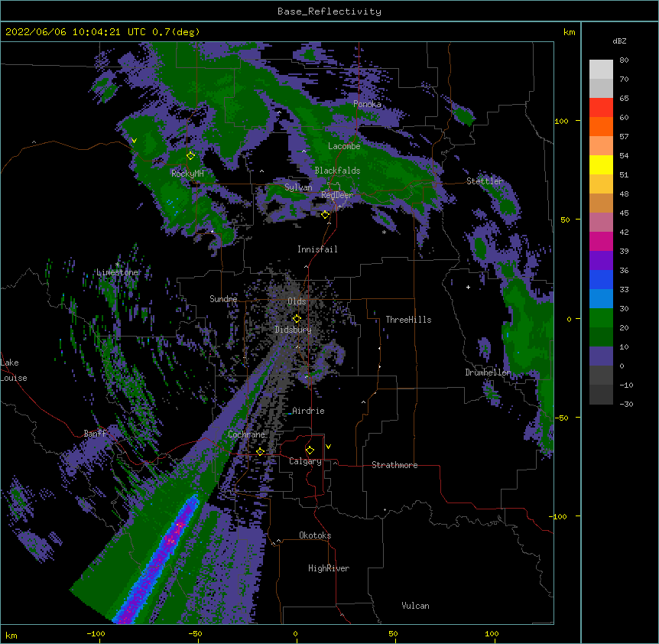Select the red 60-65 dBZ legend swatch
Image resolution: width=659 pixels, height=644 pixels.
(601, 107)
